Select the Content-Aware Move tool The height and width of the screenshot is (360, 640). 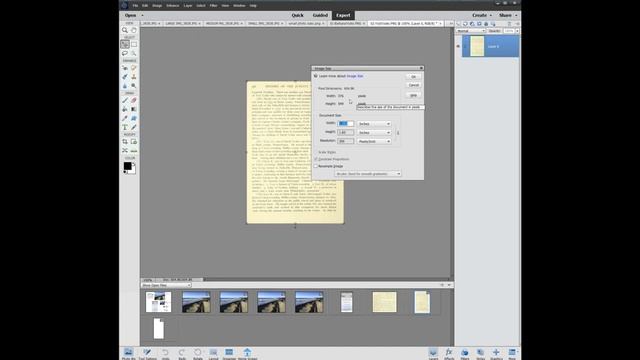click(x=125, y=151)
